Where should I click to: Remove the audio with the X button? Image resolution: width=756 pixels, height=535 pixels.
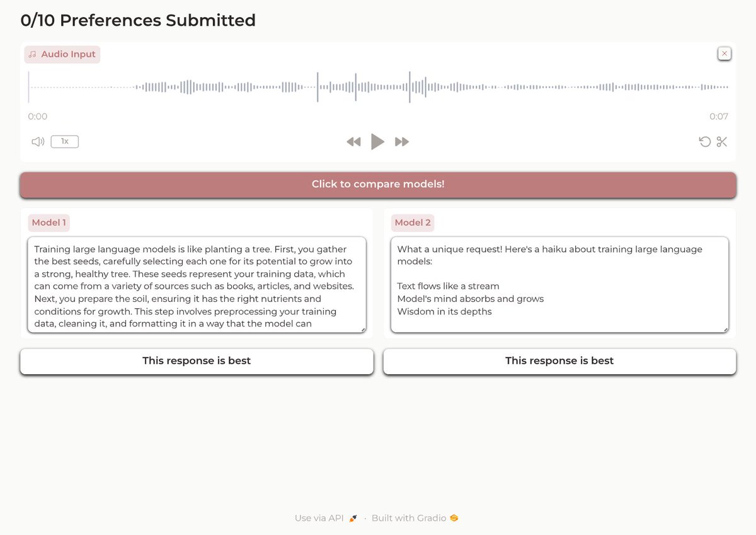(x=724, y=54)
